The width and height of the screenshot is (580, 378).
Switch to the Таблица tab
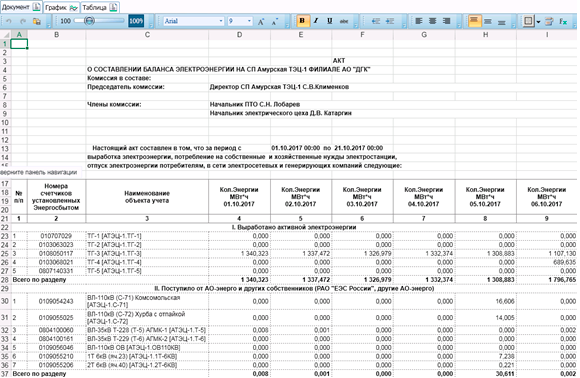coord(100,7)
